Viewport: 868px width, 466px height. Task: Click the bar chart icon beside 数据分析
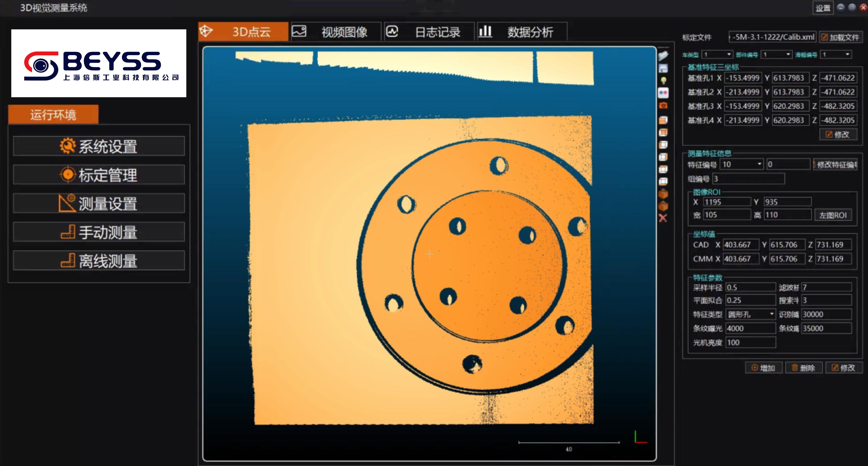[x=485, y=31]
